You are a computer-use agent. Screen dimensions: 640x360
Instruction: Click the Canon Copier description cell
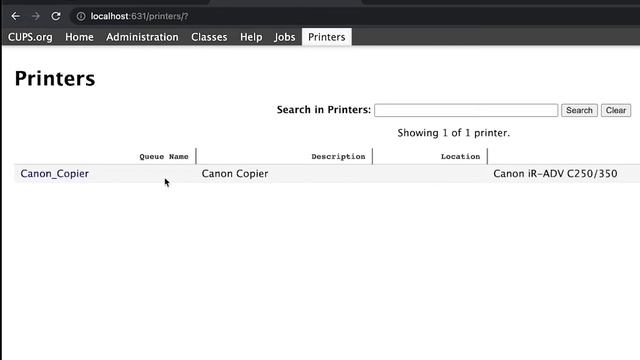point(235,173)
